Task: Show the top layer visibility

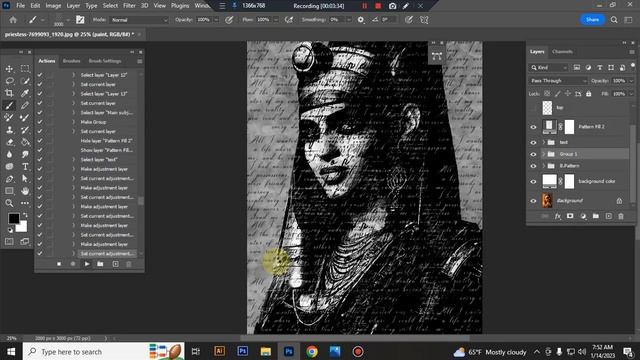Action: pos(533,108)
